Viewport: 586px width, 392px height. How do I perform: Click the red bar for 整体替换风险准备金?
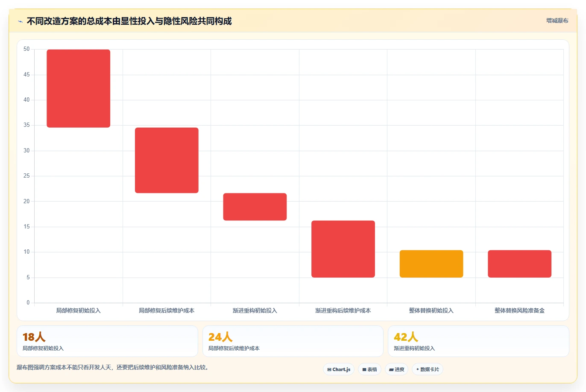point(519,264)
